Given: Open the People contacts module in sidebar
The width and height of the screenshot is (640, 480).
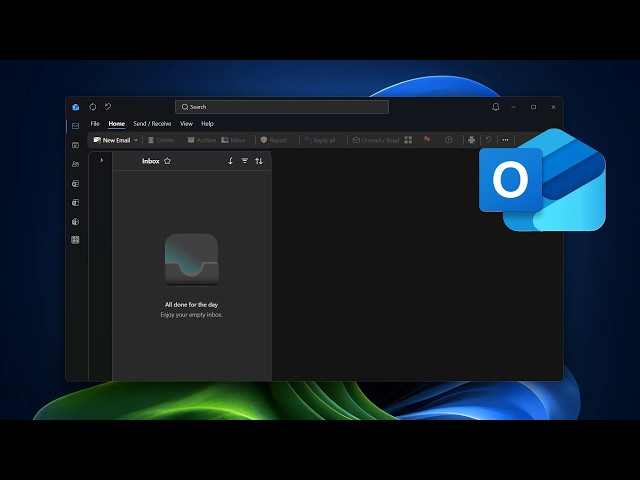Looking at the screenshot, I should pos(76,164).
